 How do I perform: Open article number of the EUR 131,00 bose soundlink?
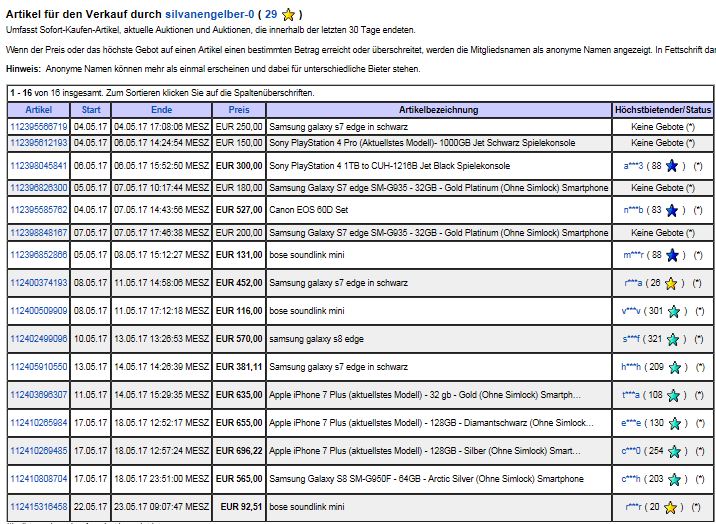click(38, 255)
